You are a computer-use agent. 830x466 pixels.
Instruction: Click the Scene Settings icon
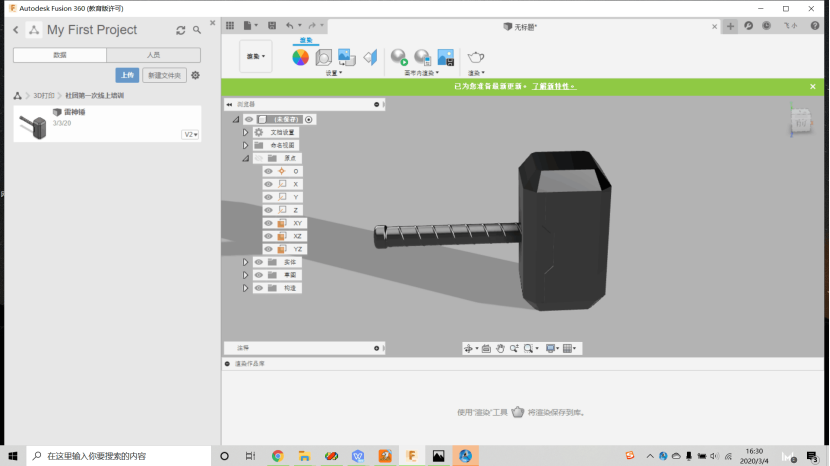324,58
